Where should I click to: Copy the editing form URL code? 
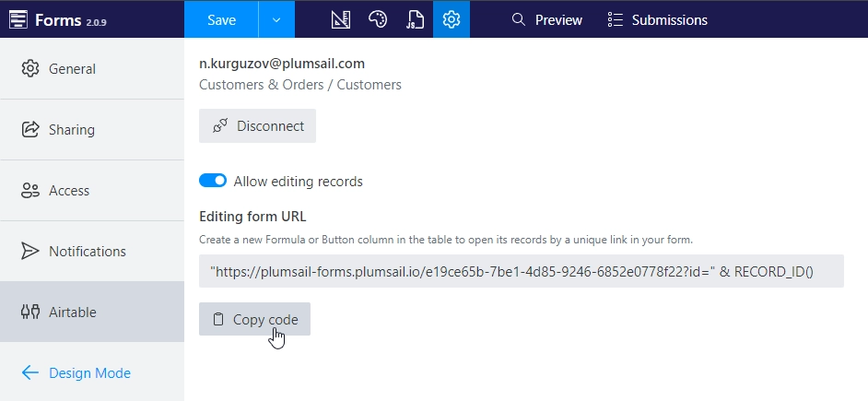[x=254, y=319]
